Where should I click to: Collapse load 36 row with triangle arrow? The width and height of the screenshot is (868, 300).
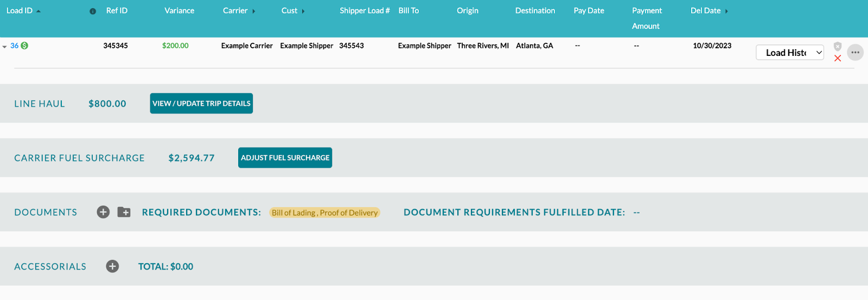4,47
